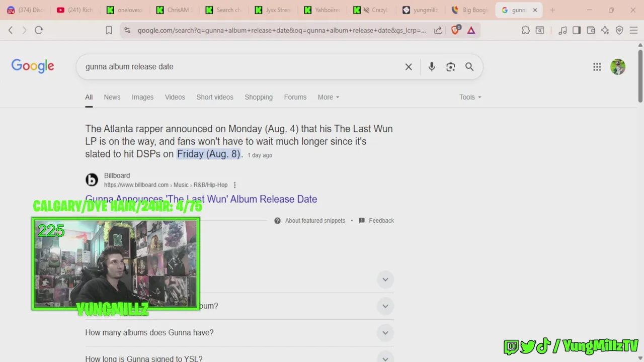Viewport: 644px width, 362px height.
Task: Open the Brave Shields lion icon
Action: coord(455,30)
